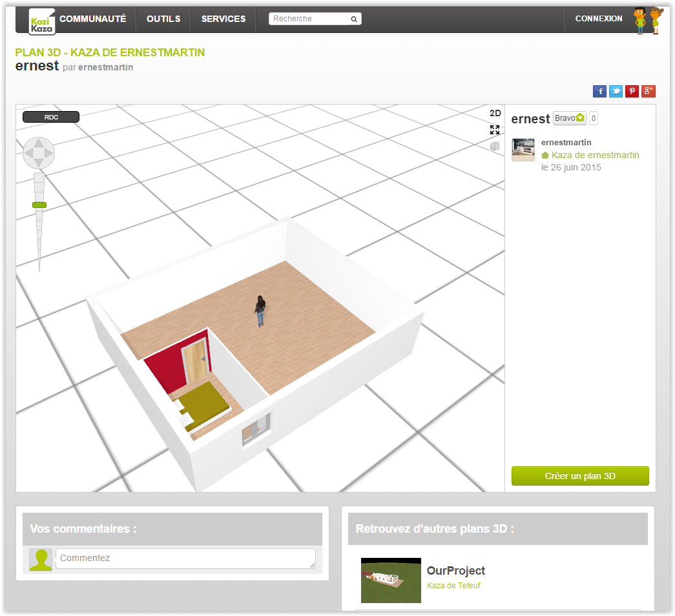675x616 pixels.
Task: Open the RDC floor level selector
Action: [51, 117]
